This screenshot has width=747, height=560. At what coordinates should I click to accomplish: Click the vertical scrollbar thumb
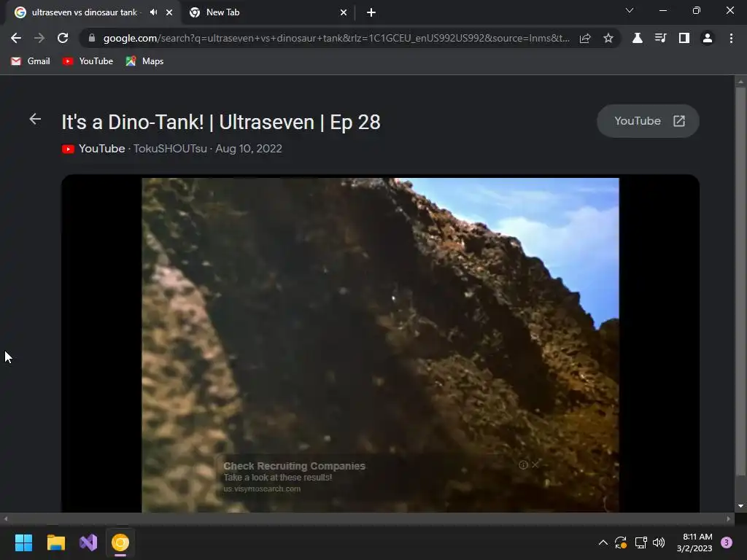740,281
